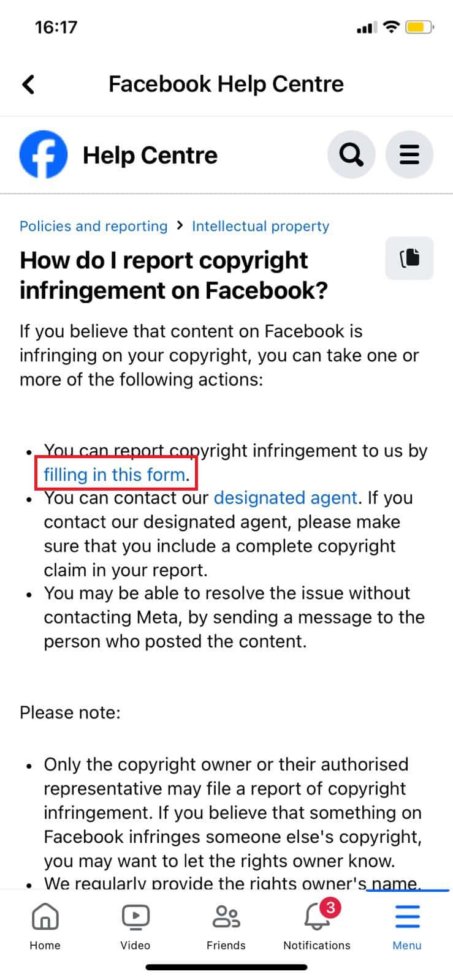Tap the Wi-Fi status icon
453x980 pixels.
(x=390, y=27)
